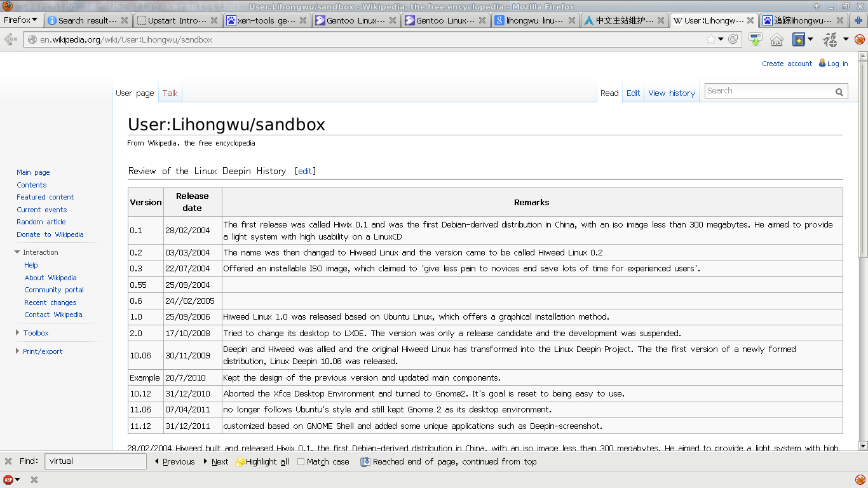The image size is (868, 488).
Task: Open a new tab with plus button
Action: click(858, 20)
